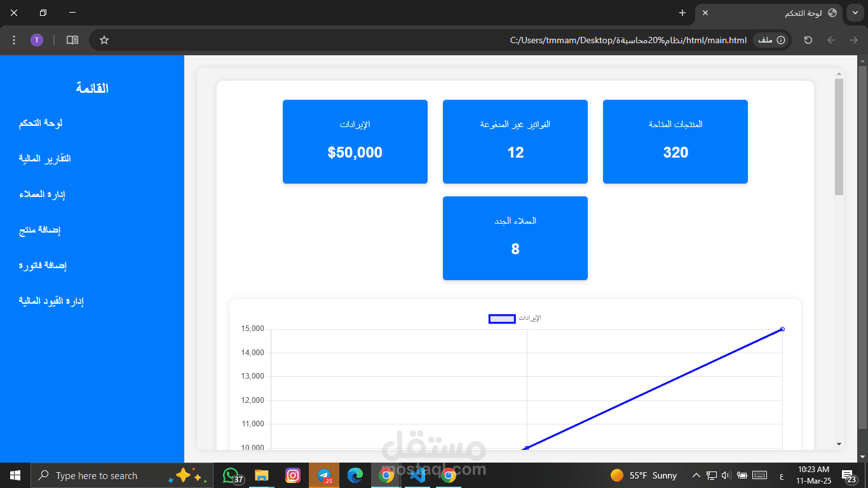Open لوحة التحكم in the sidebar
868x488 pixels.
tap(41, 123)
